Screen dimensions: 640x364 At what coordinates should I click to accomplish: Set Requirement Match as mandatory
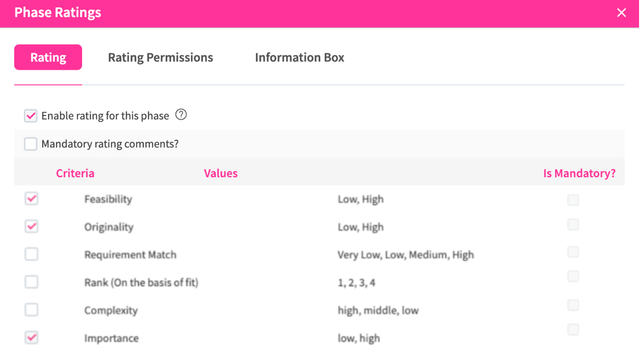pos(573,252)
